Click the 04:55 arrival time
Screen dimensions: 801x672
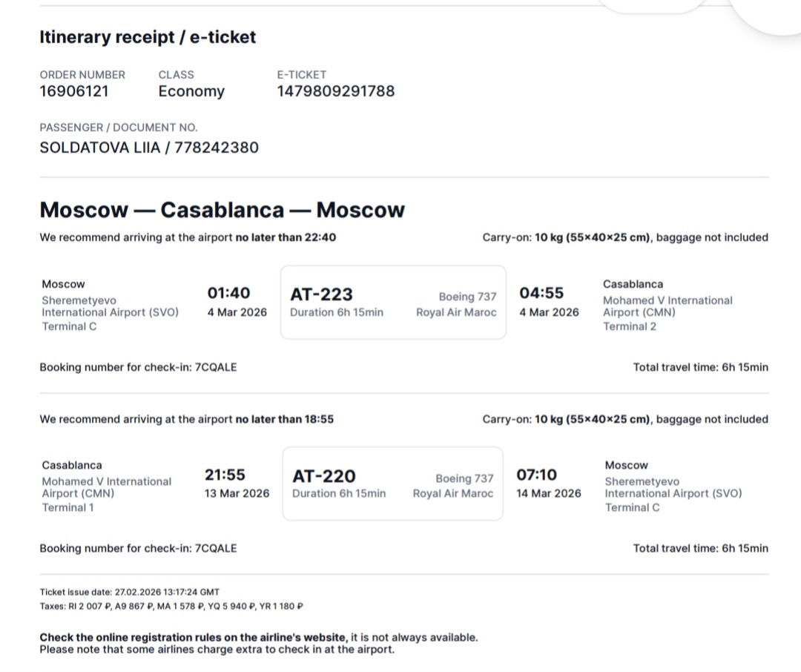click(x=541, y=293)
